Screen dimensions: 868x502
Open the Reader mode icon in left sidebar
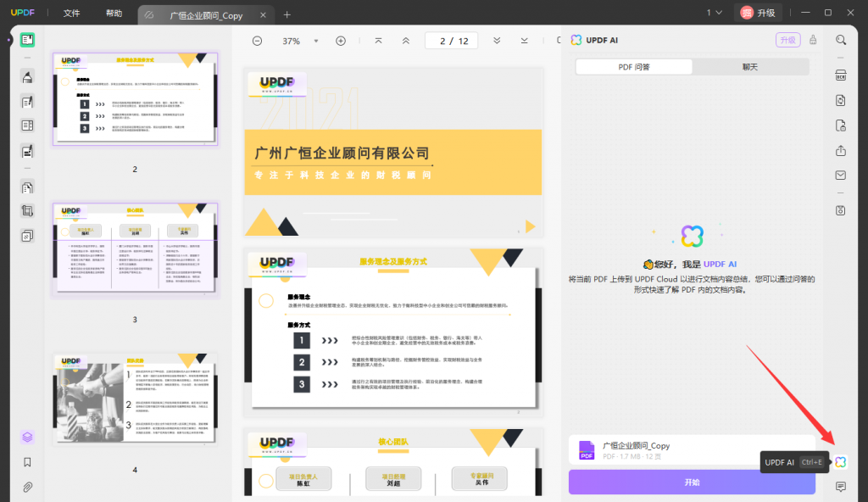click(x=27, y=40)
